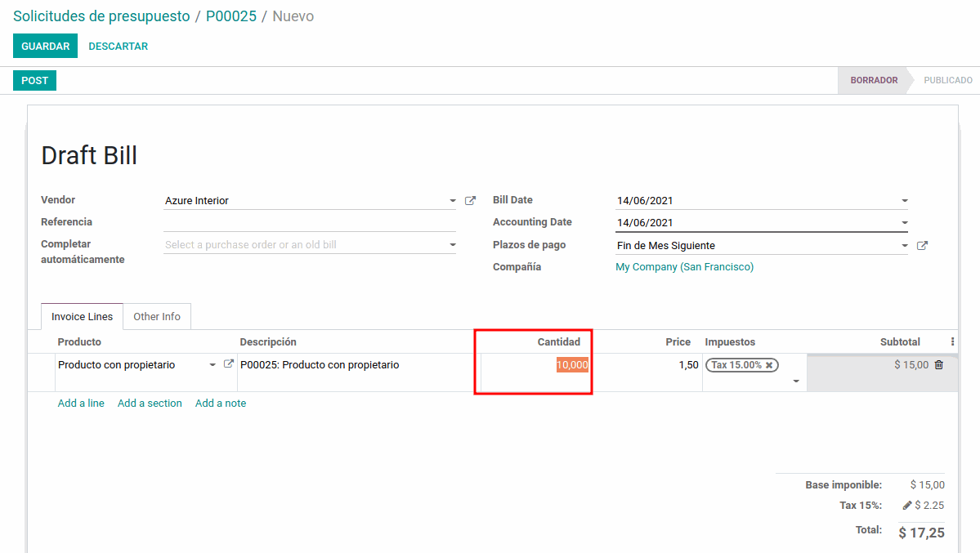Click DESCARTAR to discard changes
980x553 pixels.
(x=119, y=47)
